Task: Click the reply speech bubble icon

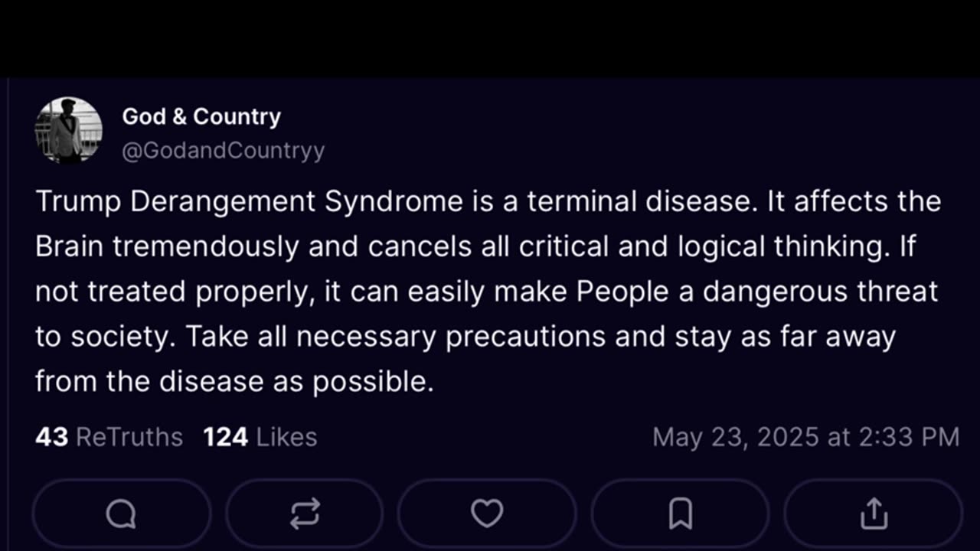Action: 121,514
